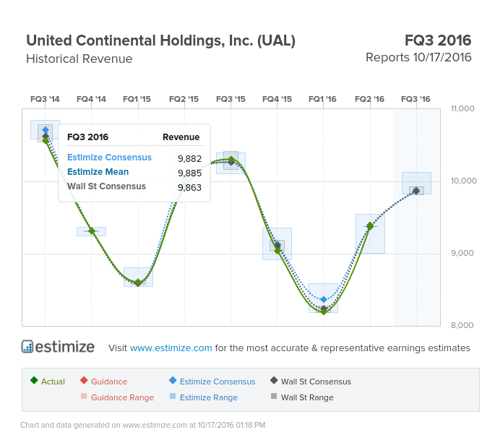The width and height of the screenshot is (495, 448).
Task: Open the www.estimize.com link
Action: click(x=171, y=348)
